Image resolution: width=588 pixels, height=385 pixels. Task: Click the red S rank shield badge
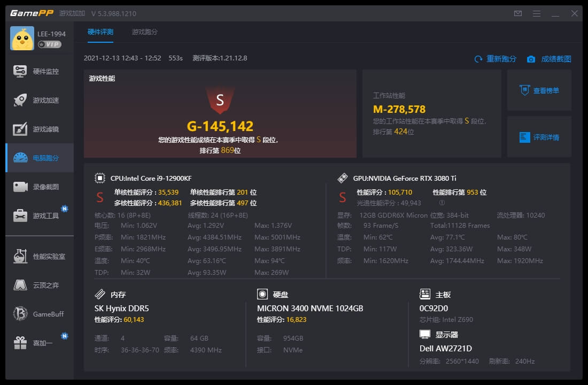click(220, 100)
